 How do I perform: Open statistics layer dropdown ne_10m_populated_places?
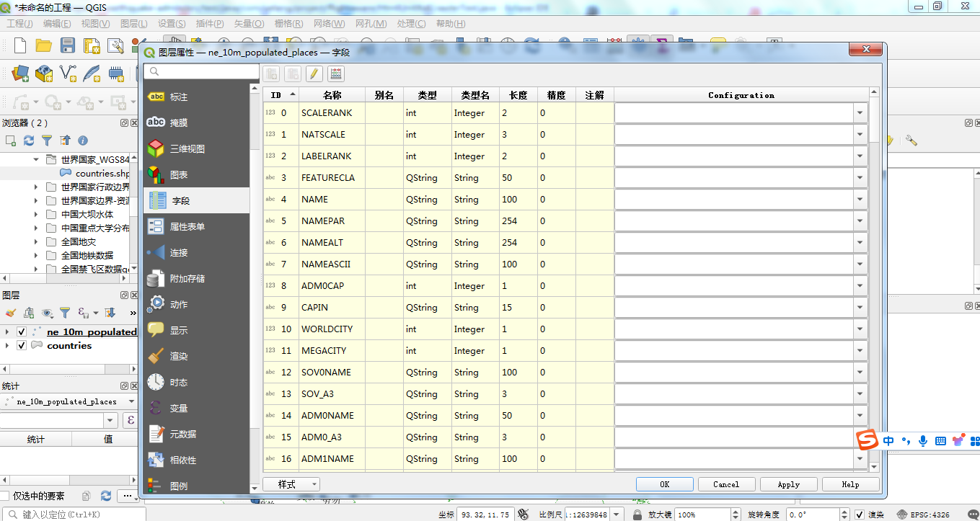(69, 401)
